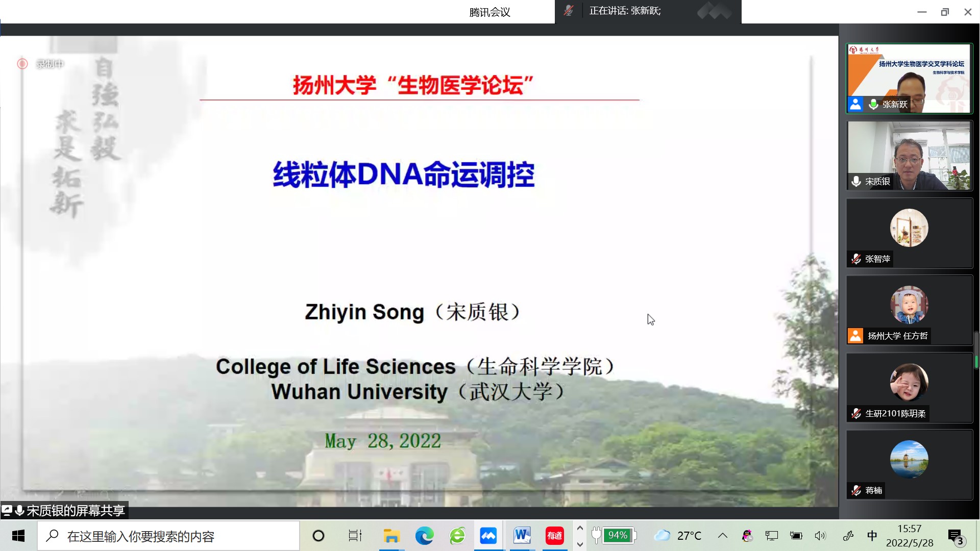Open Tencent Meeting from the taskbar
Screen dimensions: 980x551
tap(488, 536)
